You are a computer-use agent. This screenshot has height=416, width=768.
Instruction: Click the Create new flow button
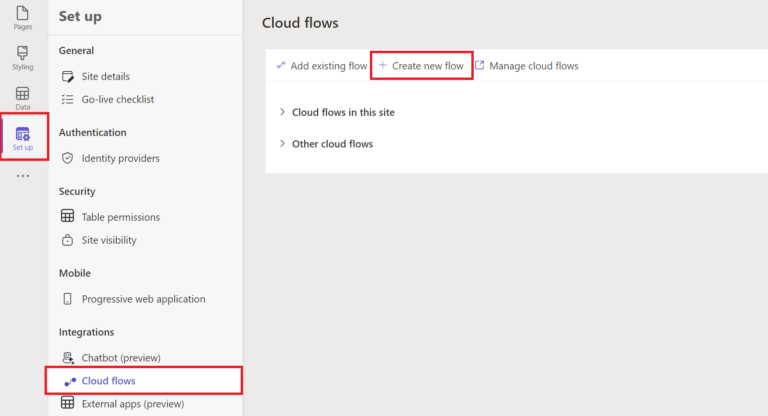tap(420, 66)
